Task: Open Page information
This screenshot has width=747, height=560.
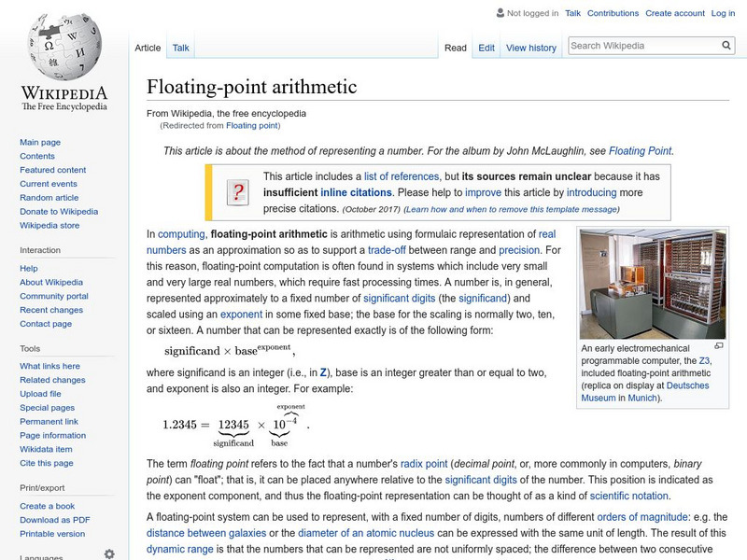Action: [53, 435]
